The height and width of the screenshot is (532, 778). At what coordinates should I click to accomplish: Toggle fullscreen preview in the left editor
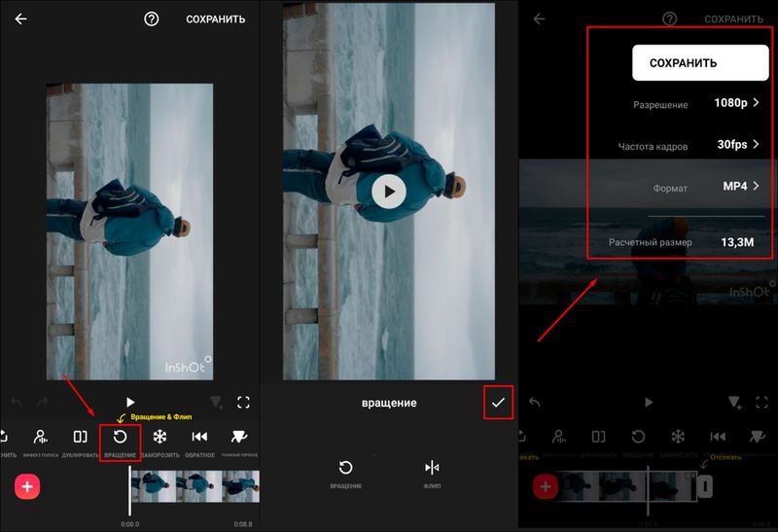pyautogui.click(x=243, y=402)
